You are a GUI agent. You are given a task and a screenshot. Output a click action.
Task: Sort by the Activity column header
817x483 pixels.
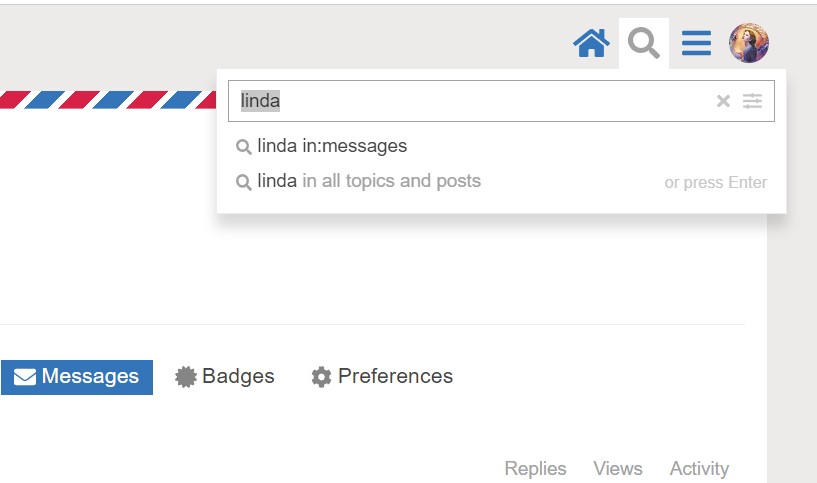tap(699, 468)
